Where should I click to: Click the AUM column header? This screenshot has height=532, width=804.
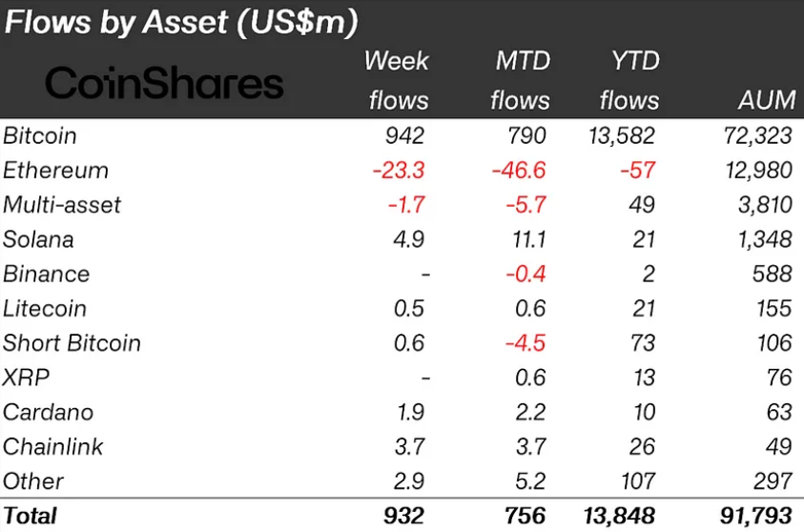point(767,99)
